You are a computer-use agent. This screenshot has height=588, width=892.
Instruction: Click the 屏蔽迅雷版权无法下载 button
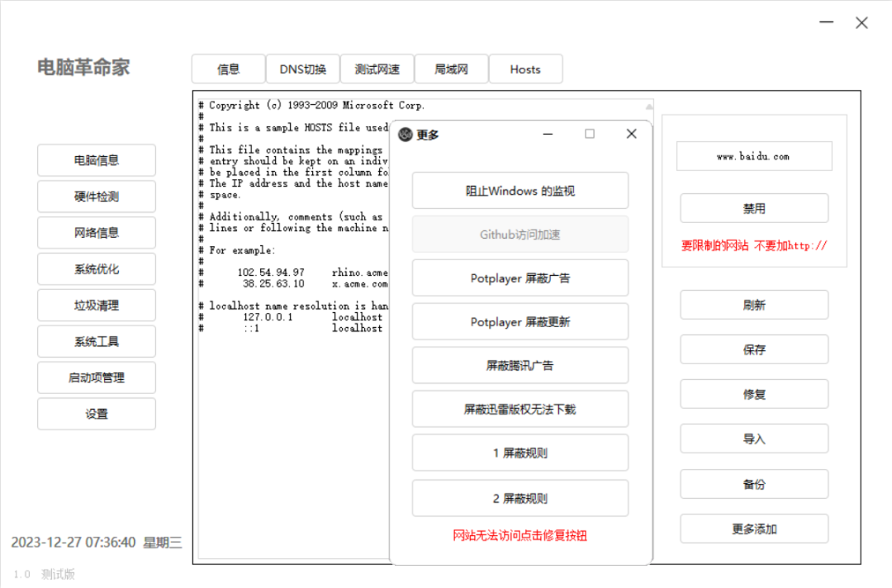(520, 410)
